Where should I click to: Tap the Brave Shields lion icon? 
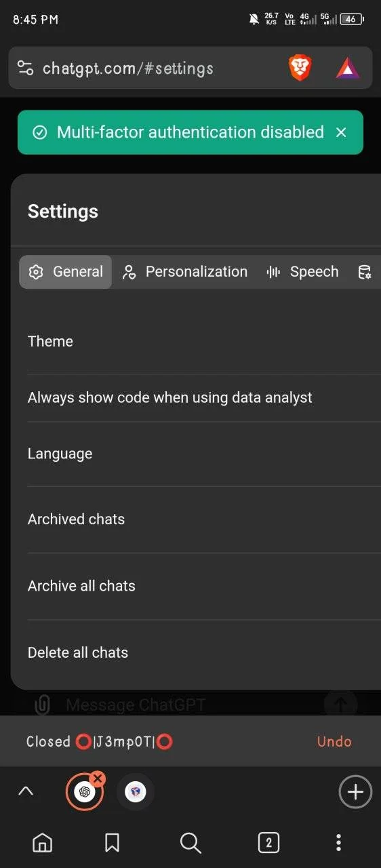coord(300,68)
